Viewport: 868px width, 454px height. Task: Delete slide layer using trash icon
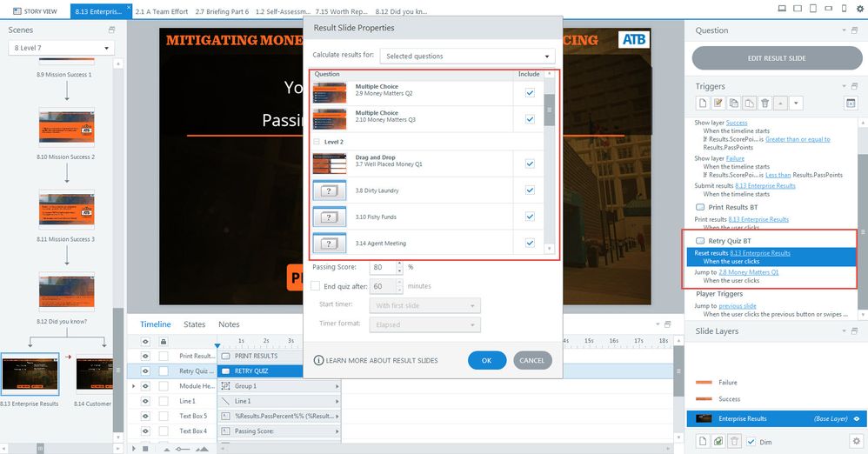pos(734,441)
